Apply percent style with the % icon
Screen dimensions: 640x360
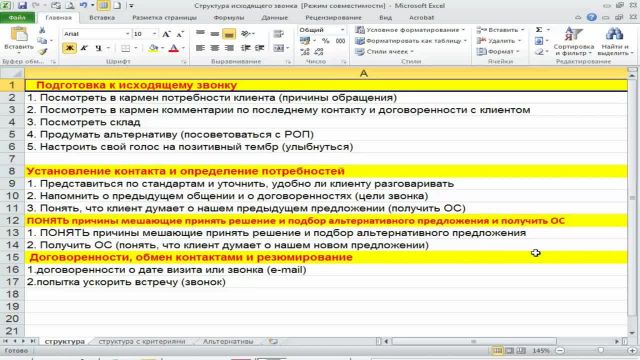coord(325,41)
